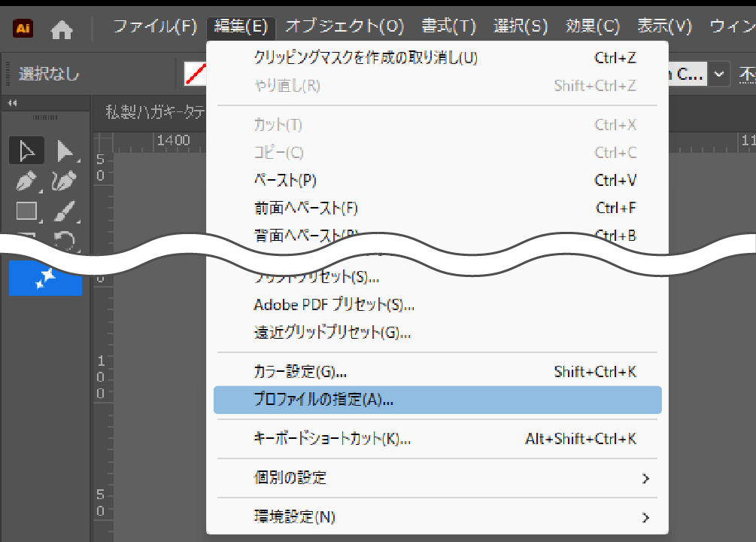Viewport: 756px width, 542px height.
Task: Select the Pen tool
Action: (x=26, y=181)
